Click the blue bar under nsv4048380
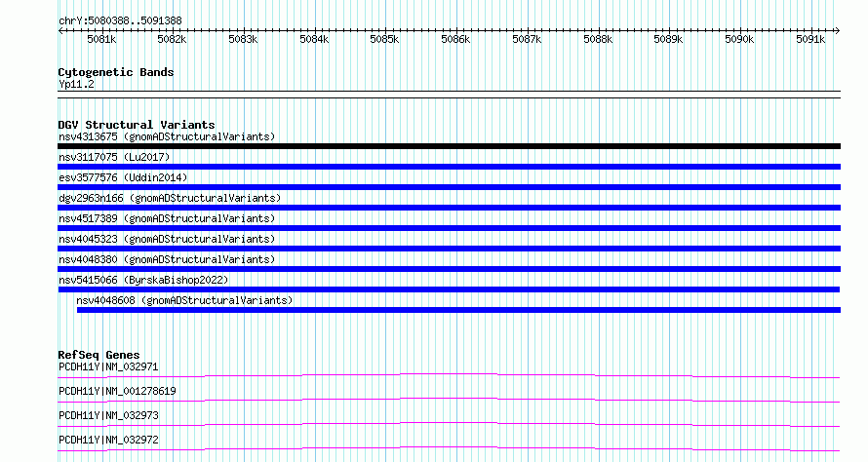868x462 pixels. tap(449, 269)
